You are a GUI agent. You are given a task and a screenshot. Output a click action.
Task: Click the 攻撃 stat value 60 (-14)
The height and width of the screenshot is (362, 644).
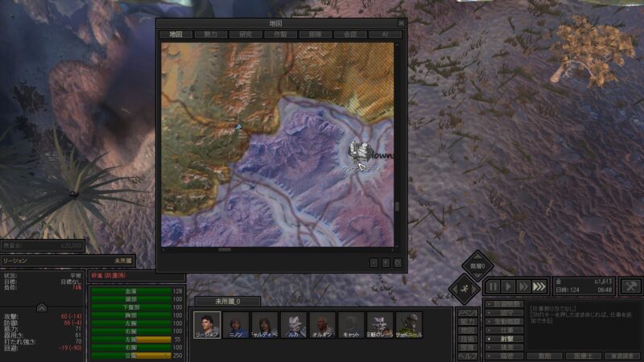coord(71,316)
